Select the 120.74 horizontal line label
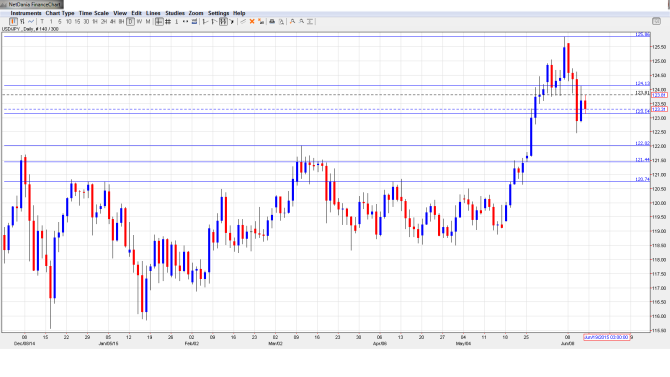The height and width of the screenshot is (377, 670). 643,180
